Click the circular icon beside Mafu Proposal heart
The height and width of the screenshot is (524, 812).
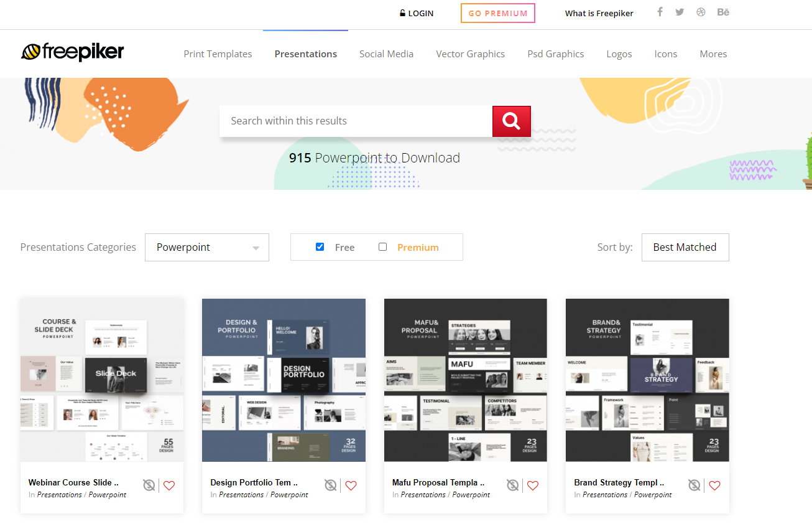tap(512, 485)
